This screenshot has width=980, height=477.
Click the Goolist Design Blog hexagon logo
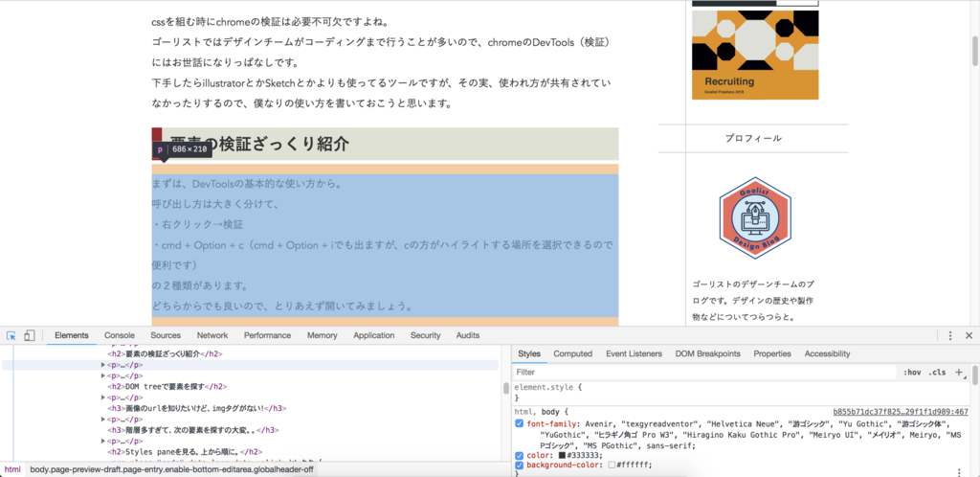[x=755, y=218]
